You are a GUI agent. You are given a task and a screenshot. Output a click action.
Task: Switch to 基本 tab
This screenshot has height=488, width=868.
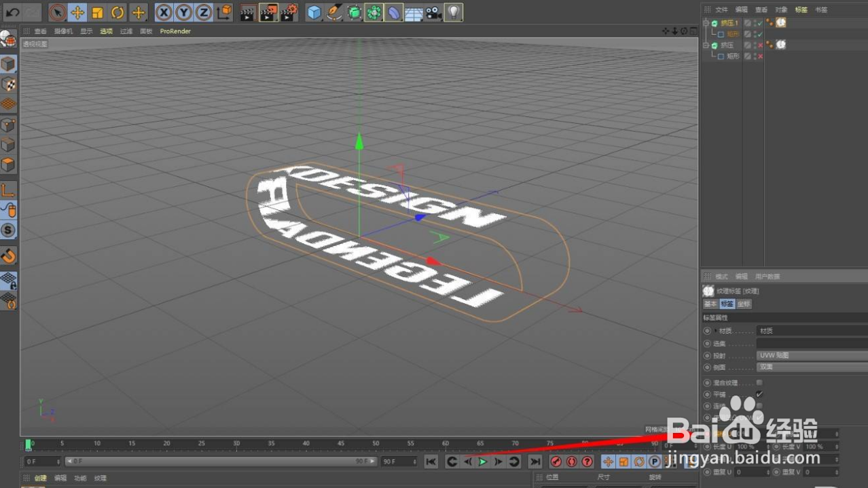pos(710,304)
